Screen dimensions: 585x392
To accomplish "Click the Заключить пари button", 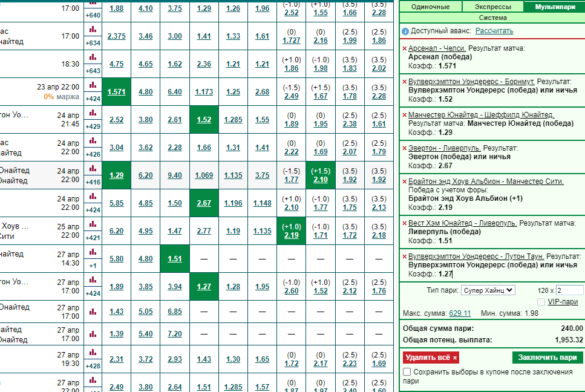I will [x=547, y=358].
